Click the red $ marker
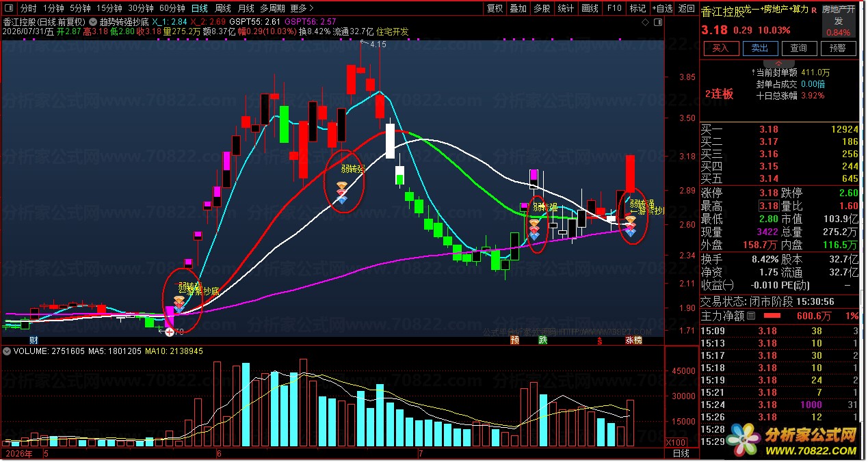 (600, 340)
